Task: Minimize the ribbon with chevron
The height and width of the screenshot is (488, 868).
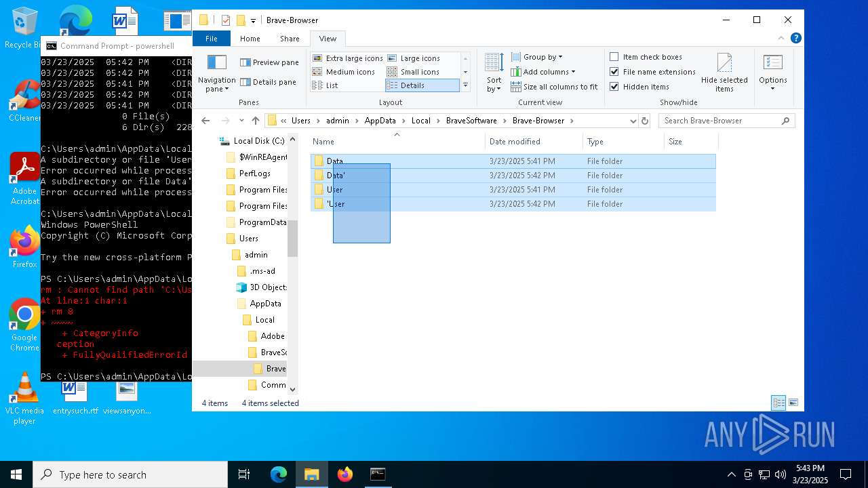Action: point(781,39)
